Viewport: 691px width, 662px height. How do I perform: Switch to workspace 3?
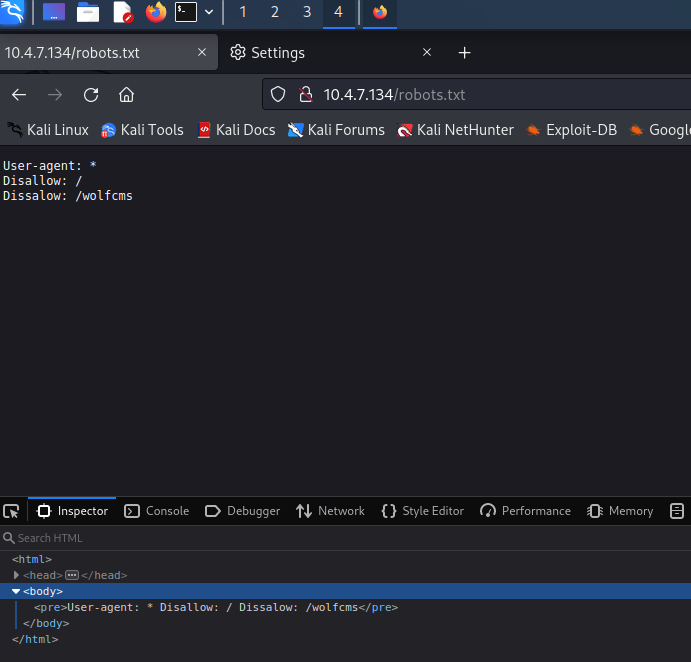307,12
